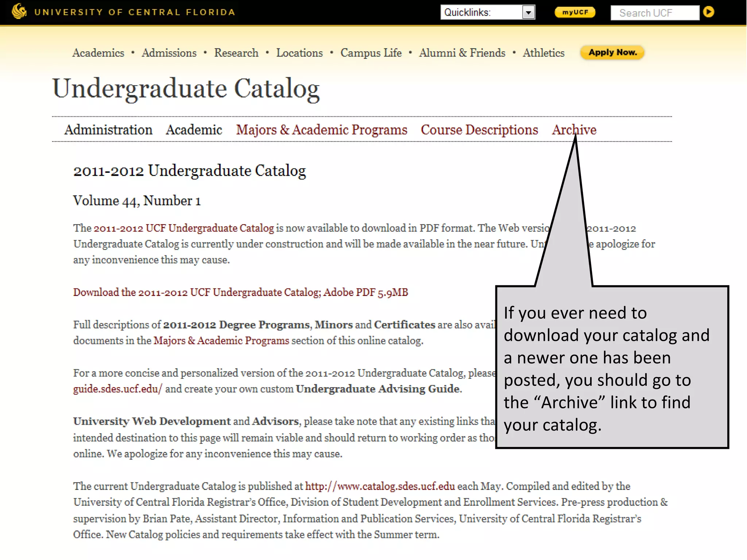Open the Admissions nav link
Screen dimensions: 747x560
tap(169, 53)
